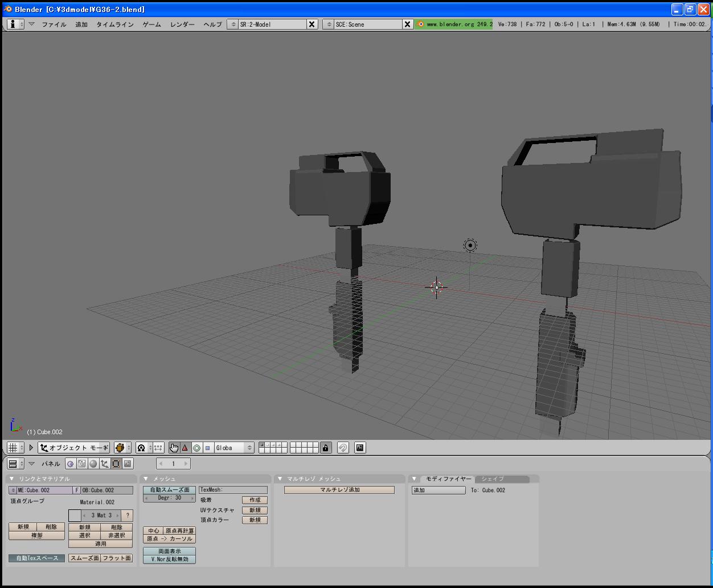Open the Scene context icon in the panel header
The image size is (713, 588).
[128, 464]
